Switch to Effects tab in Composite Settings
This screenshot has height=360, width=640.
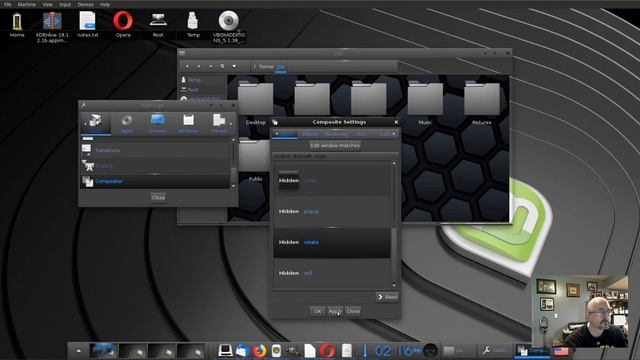click(x=310, y=134)
